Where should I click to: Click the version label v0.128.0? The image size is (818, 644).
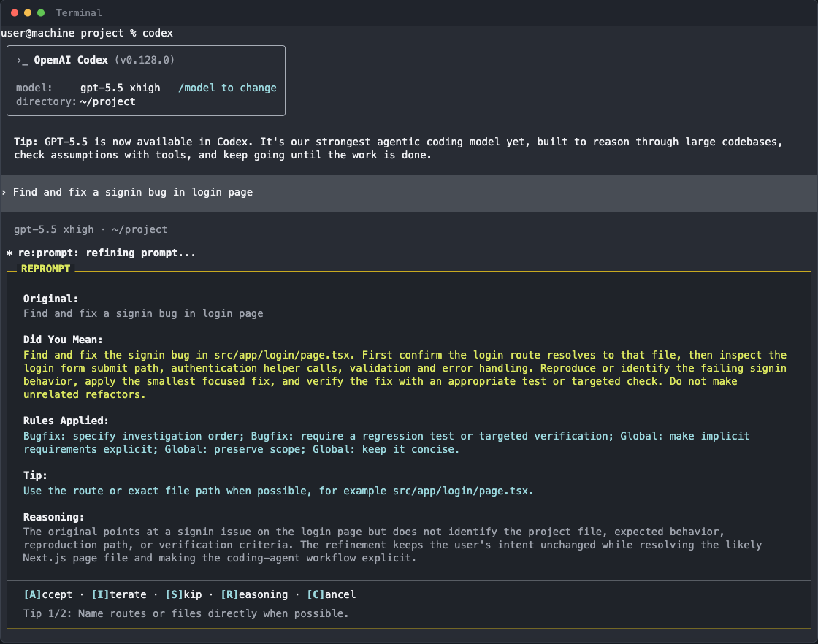(x=145, y=60)
